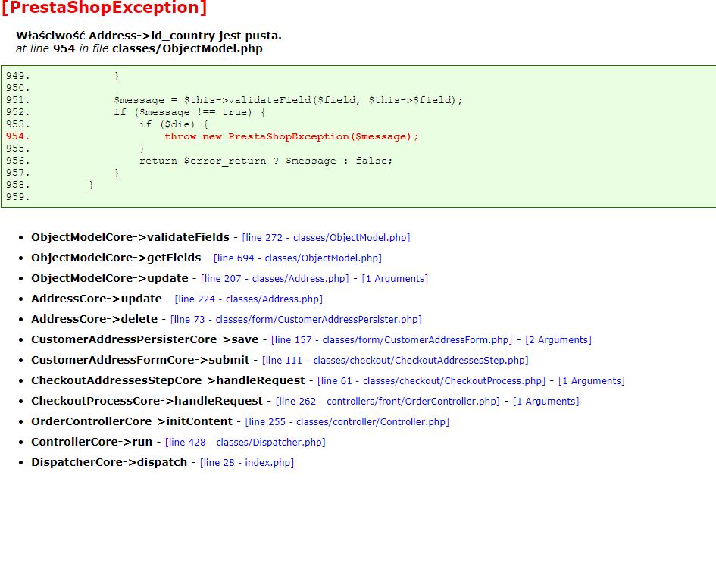Click the AddressCore->update trace entry name
The width and height of the screenshot is (716, 588).
pos(96,299)
